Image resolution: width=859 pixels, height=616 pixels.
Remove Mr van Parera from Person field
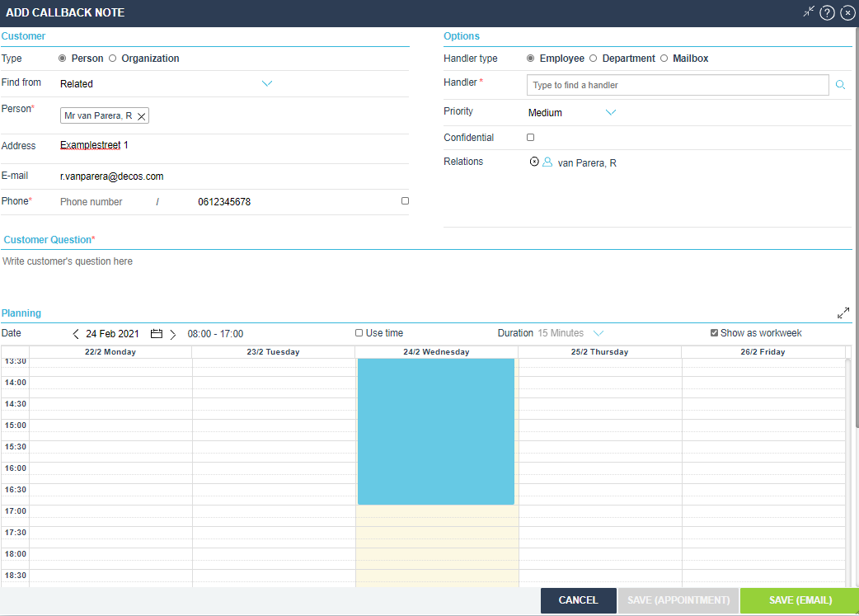(142, 117)
